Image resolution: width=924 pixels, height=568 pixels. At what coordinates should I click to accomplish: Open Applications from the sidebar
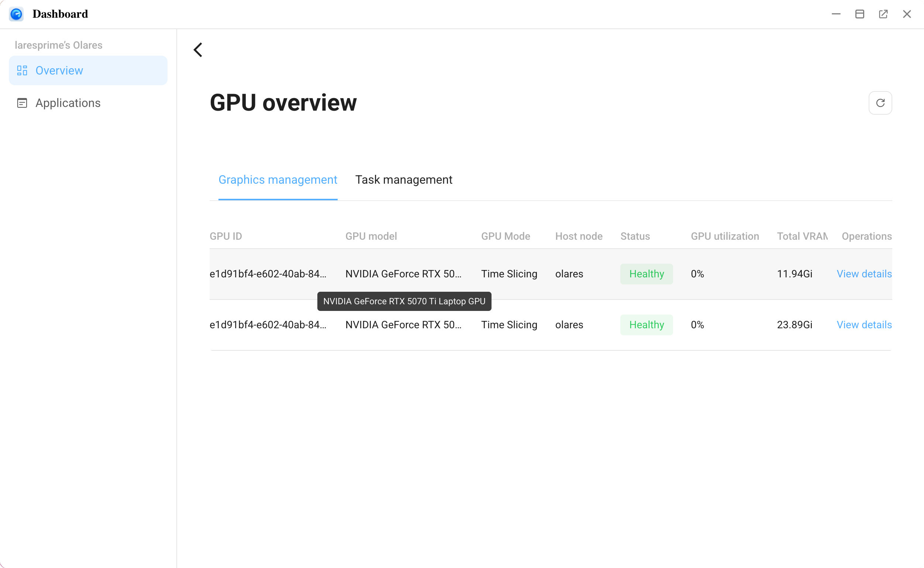pos(68,103)
